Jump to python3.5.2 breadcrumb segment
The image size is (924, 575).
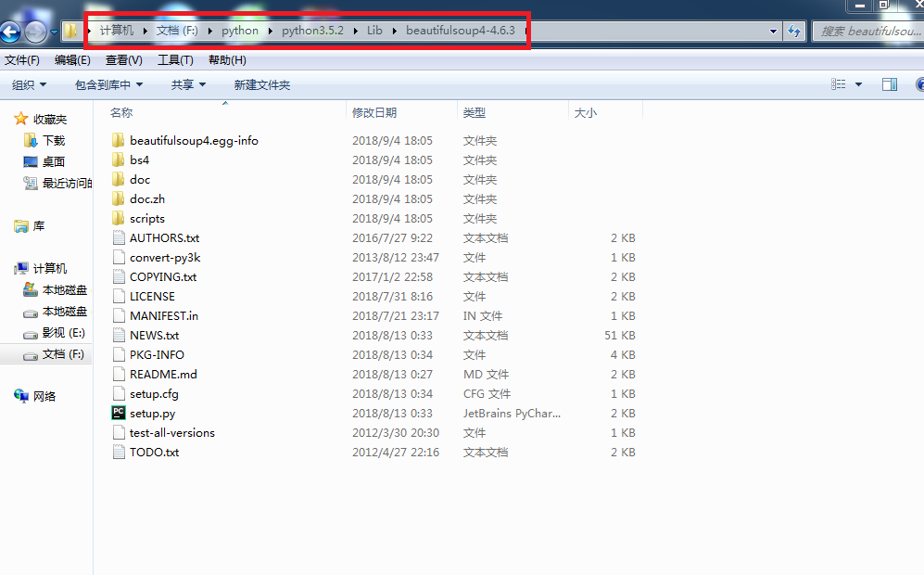(312, 30)
